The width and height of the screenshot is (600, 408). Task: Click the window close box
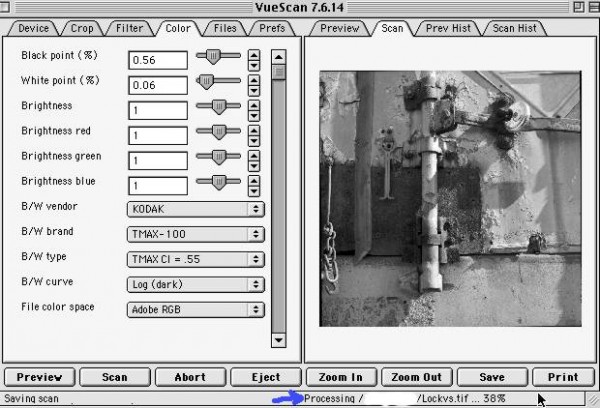click(5, 7)
